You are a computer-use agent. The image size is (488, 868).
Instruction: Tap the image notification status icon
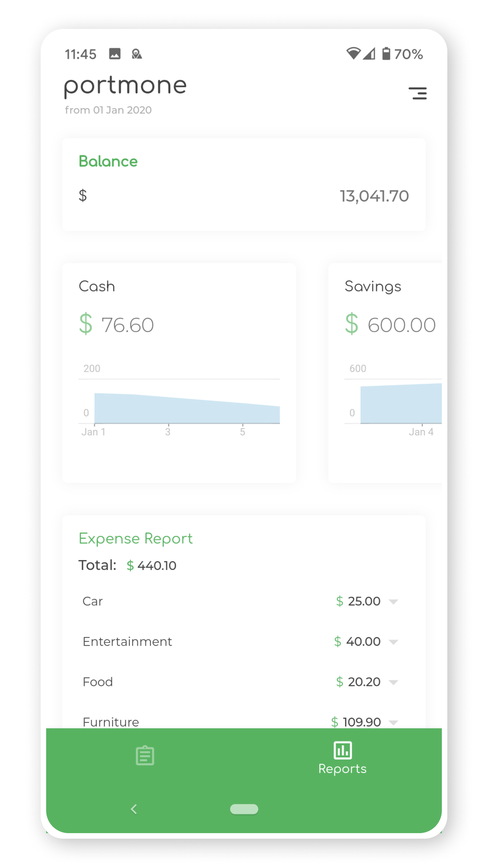coord(115,54)
